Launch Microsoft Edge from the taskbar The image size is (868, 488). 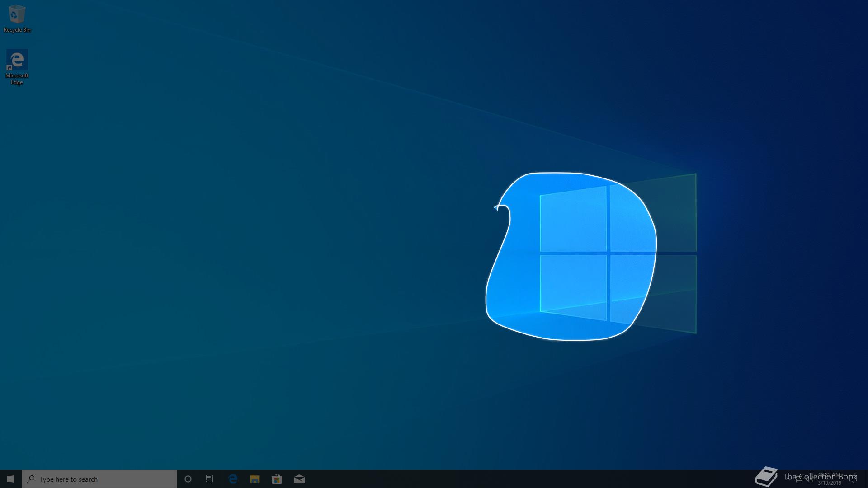coord(233,479)
